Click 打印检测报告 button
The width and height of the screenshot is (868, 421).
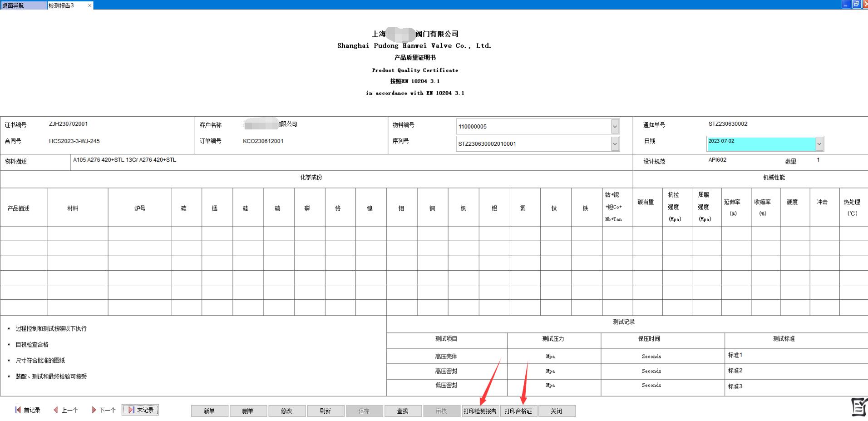(480, 411)
